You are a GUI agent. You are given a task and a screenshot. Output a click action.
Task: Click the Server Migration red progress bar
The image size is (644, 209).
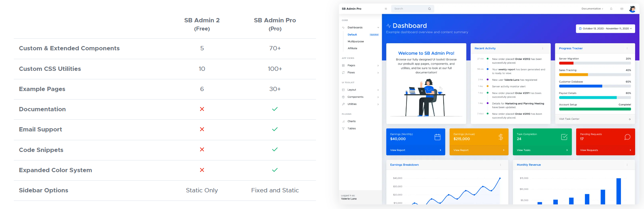pos(566,63)
